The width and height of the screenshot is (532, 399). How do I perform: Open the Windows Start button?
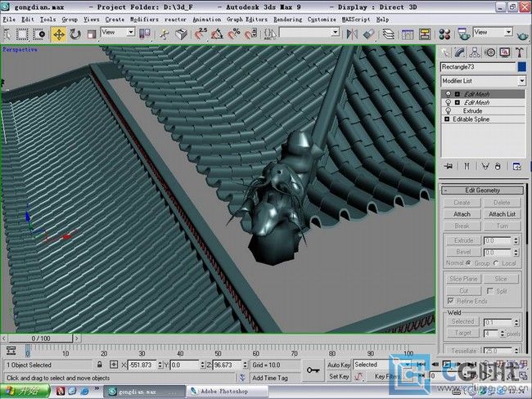25,391
